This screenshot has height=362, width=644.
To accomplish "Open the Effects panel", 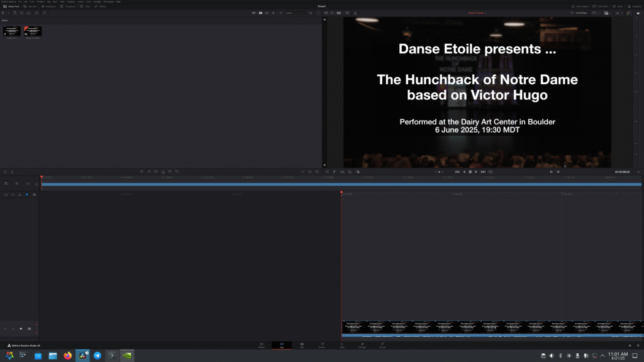I will click(100, 6).
